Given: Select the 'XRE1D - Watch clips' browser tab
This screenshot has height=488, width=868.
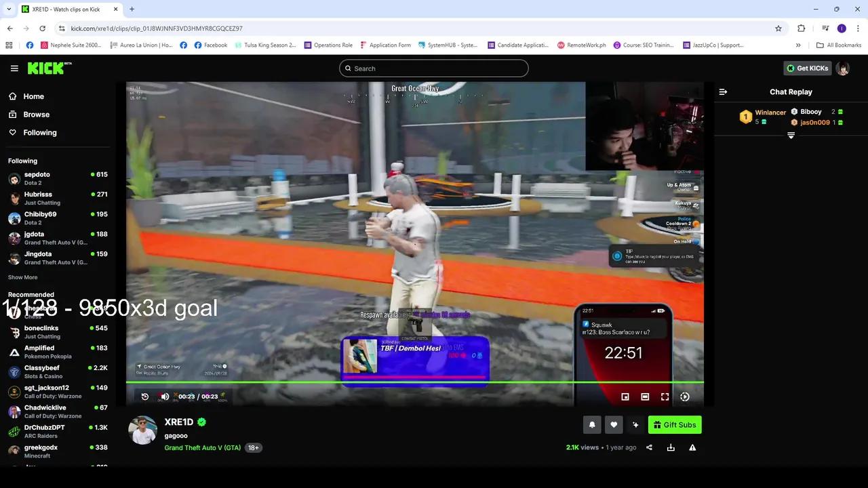Looking at the screenshot, I should point(61,9).
